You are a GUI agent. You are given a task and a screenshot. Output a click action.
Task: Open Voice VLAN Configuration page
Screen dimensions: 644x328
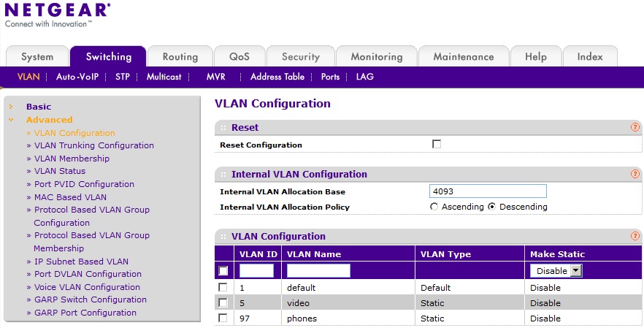click(87, 287)
